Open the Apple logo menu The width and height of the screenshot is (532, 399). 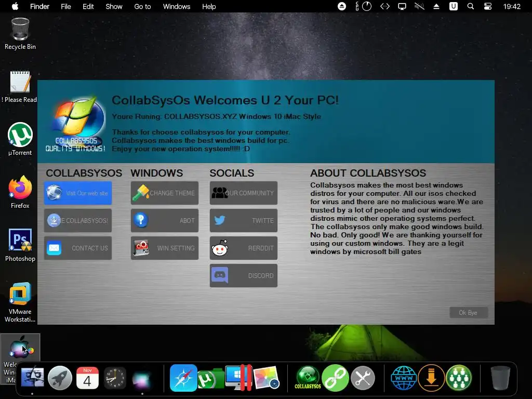[x=15, y=6]
